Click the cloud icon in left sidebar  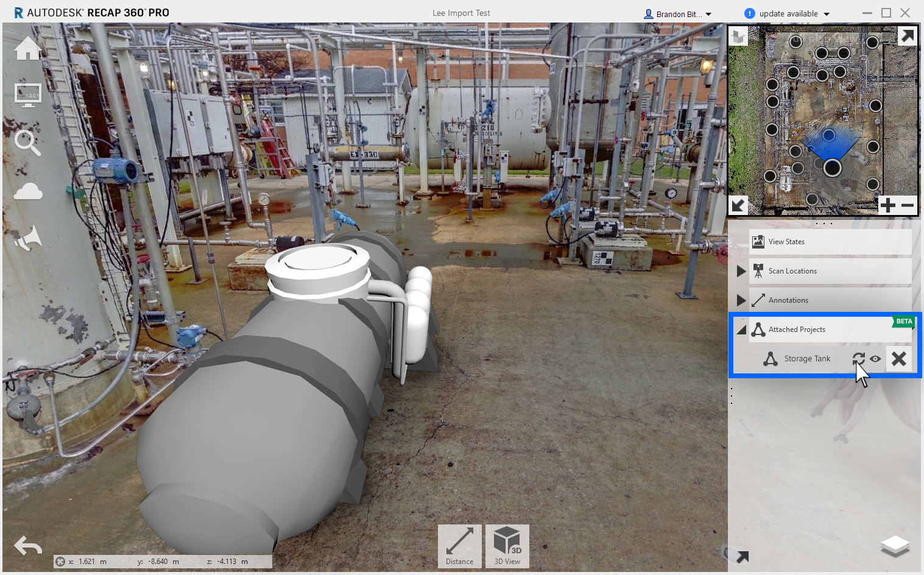tap(28, 192)
